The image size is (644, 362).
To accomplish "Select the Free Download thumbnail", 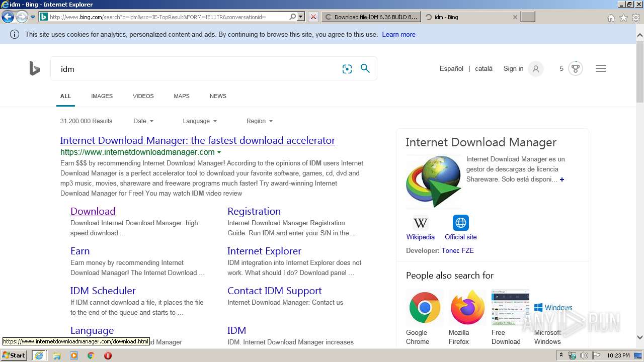I will [x=510, y=307].
